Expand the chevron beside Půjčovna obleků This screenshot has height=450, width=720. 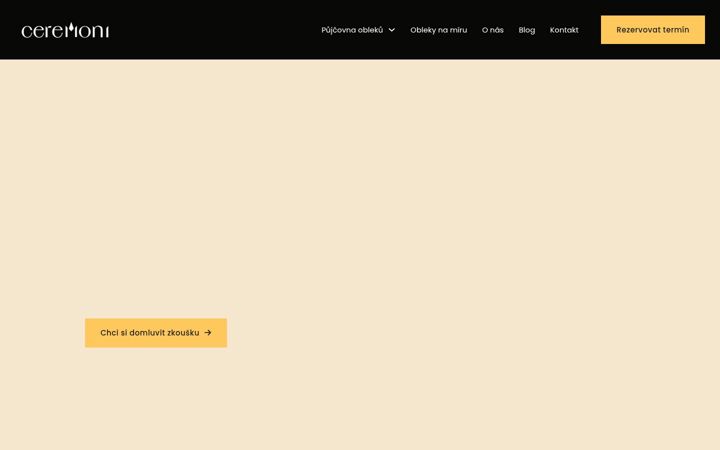pyautogui.click(x=392, y=30)
